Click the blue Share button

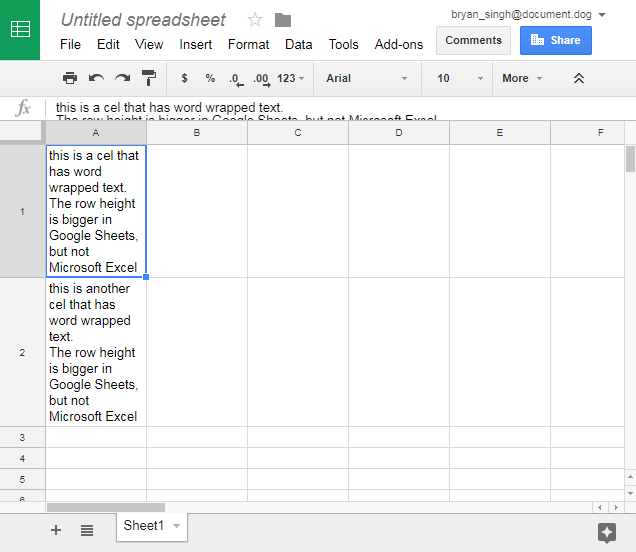[556, 40]
